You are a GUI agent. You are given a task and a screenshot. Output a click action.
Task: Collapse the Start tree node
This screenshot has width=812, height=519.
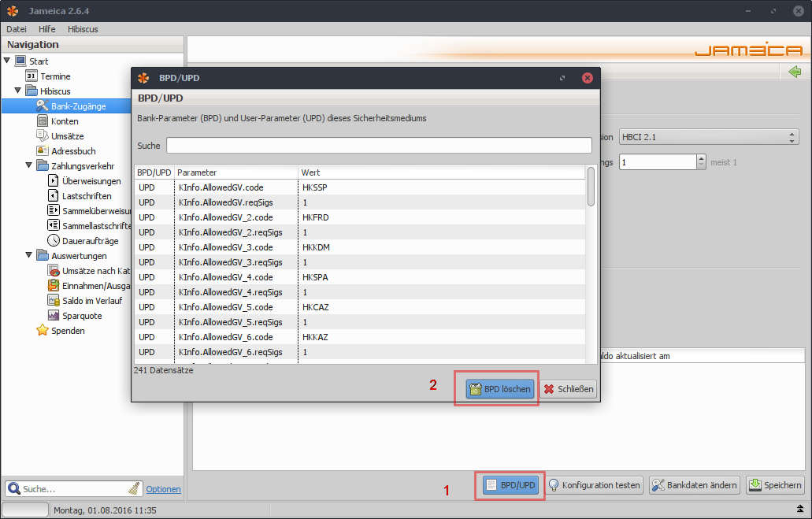coord(7,61)
